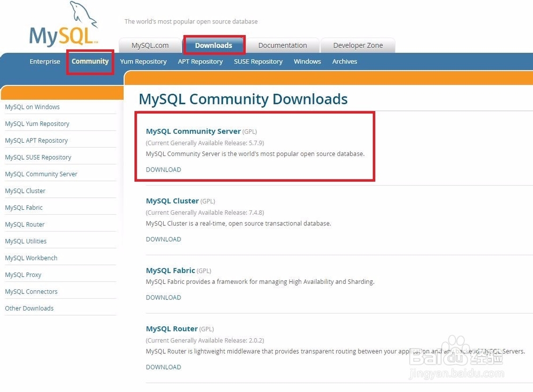Open Windows in the navigation bar

pos(308,61)
